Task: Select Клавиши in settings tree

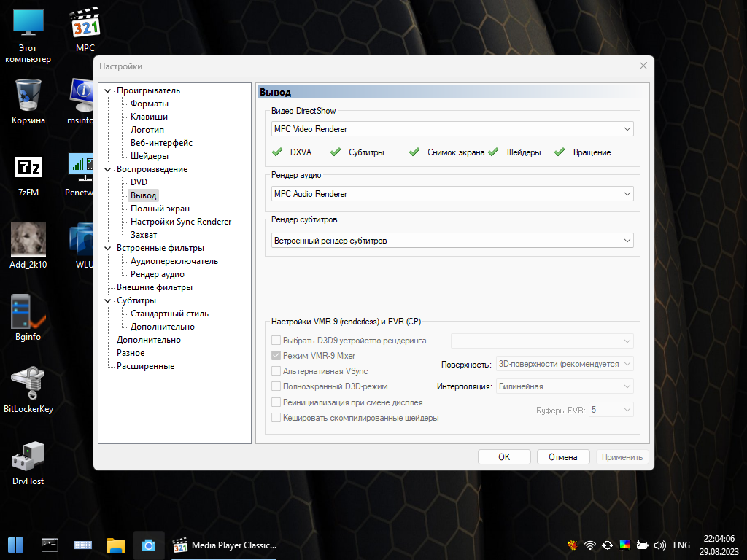Action: [149, 117]
